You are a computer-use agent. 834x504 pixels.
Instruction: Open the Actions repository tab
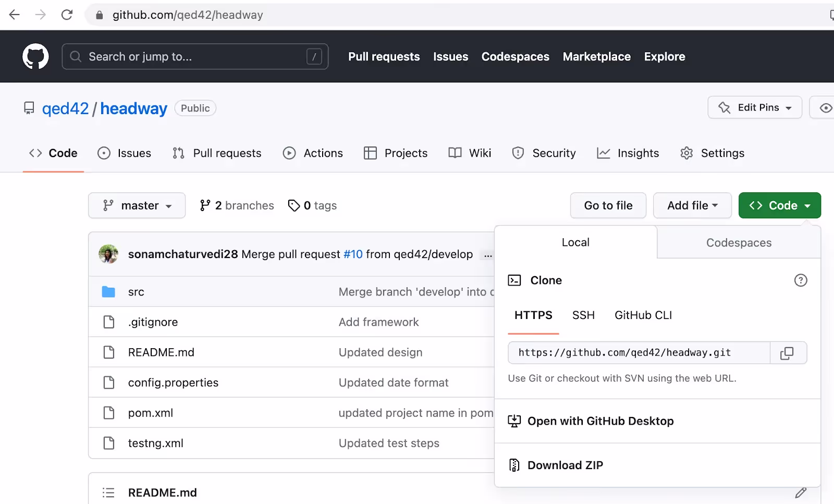tap(313, 153)
